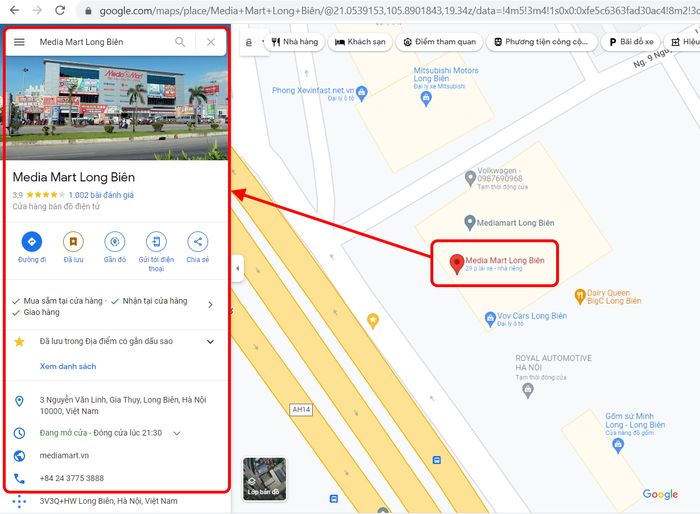Screen dimensions: 700x514
Task: Filter map by Nhà hàng
Action: [295, 42]
